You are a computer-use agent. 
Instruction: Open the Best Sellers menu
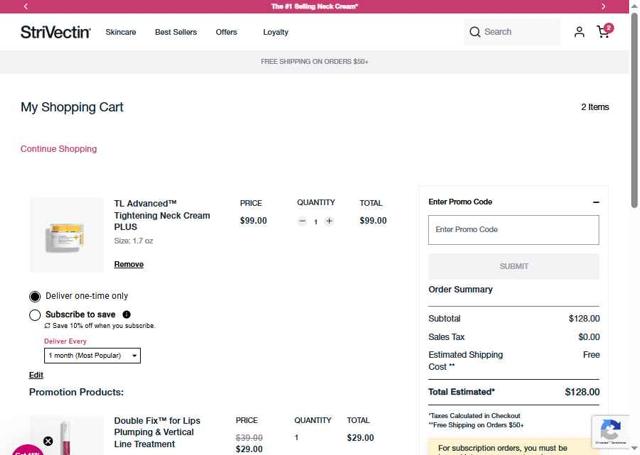176,32
